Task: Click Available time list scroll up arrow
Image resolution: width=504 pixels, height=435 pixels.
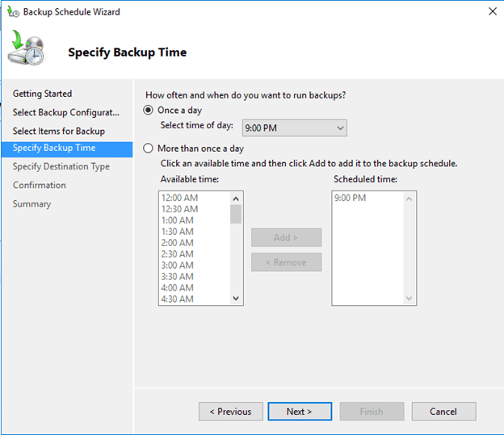Action: point(236,199)
